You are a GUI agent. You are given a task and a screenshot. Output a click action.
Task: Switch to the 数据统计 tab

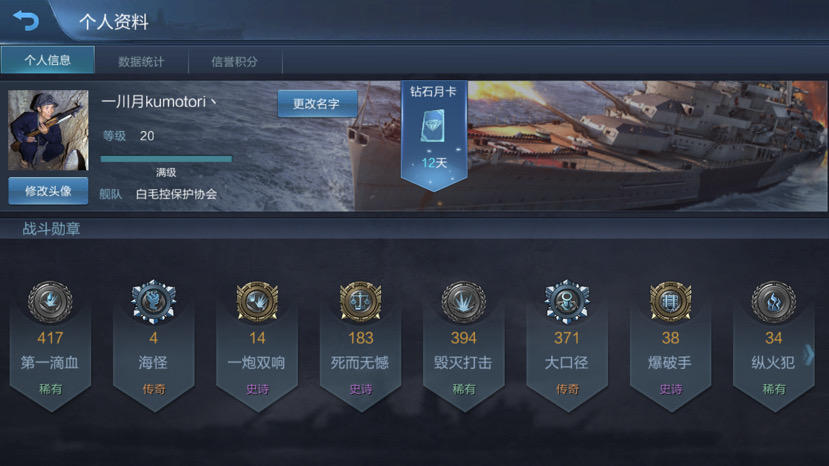coord(141,61)
